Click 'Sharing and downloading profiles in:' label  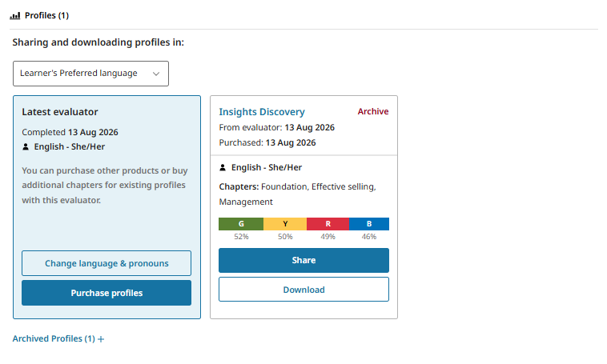(98, 42)
